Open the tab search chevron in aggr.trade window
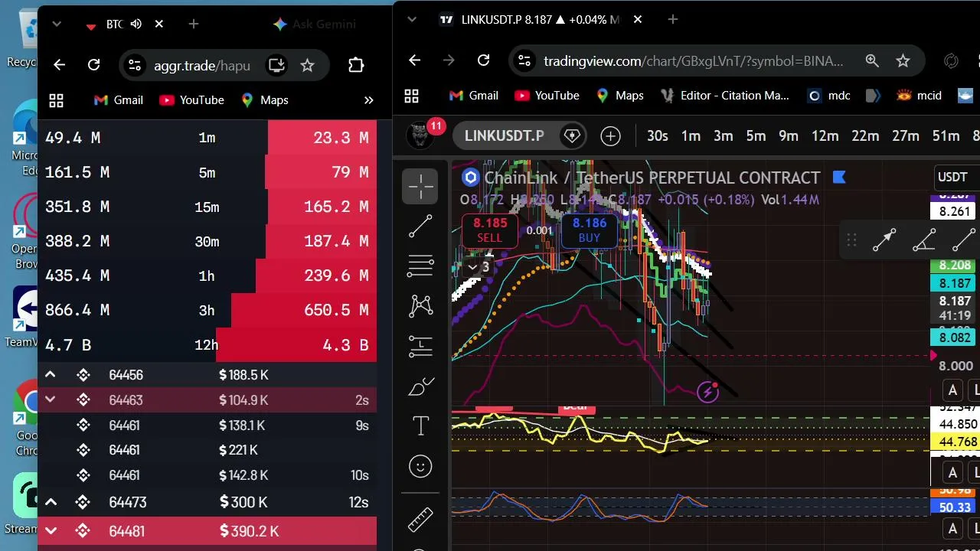980x551 pixels. click(56, 24)
